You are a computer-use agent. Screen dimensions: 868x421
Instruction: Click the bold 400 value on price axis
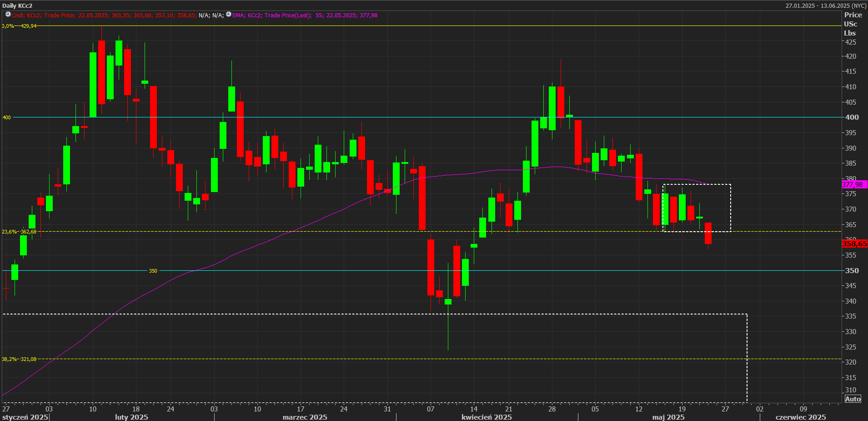852,117
